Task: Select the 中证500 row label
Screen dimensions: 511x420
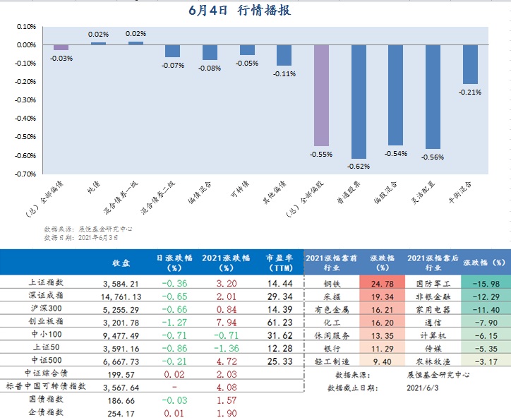Action: click(46, 361)
